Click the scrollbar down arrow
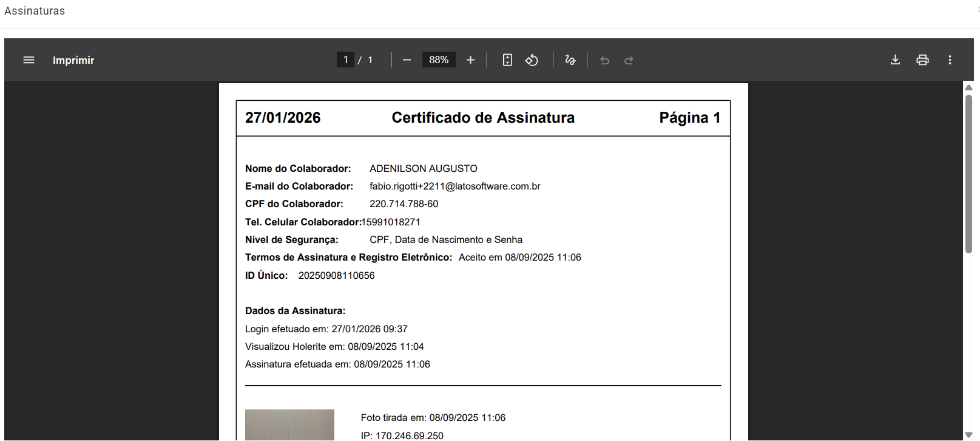 (x=968, y=434)
